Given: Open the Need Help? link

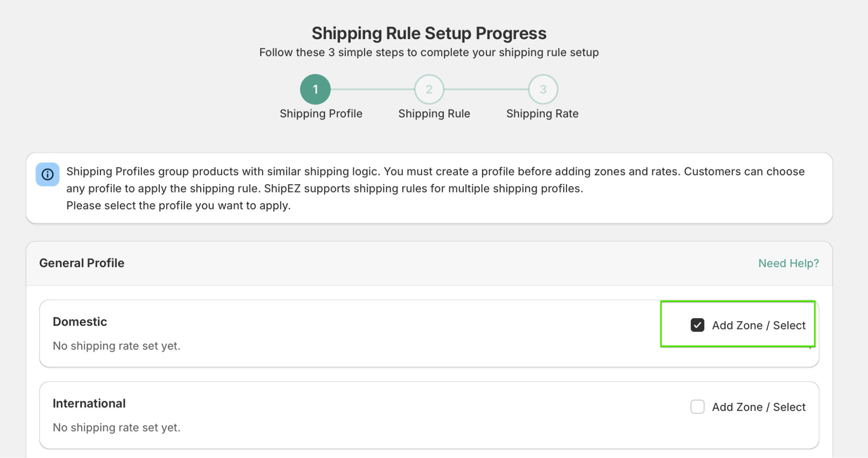Looking at the screenshot, I should click(789, 263).
